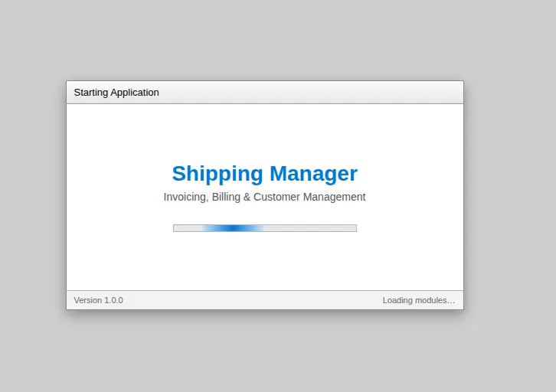Click the footer status bar between version and loading text

click(x=253, y=300)
